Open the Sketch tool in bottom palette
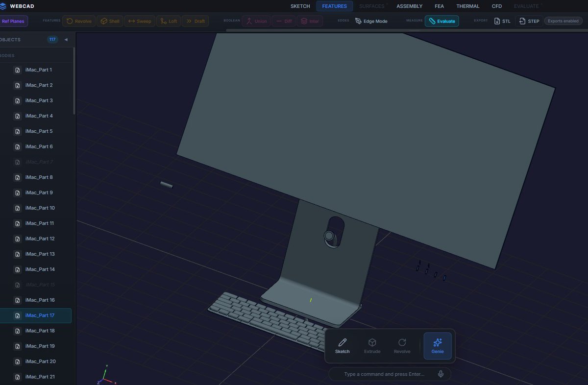Image resolution: width=588 pixels, height=385 pixels. [343, 346]
